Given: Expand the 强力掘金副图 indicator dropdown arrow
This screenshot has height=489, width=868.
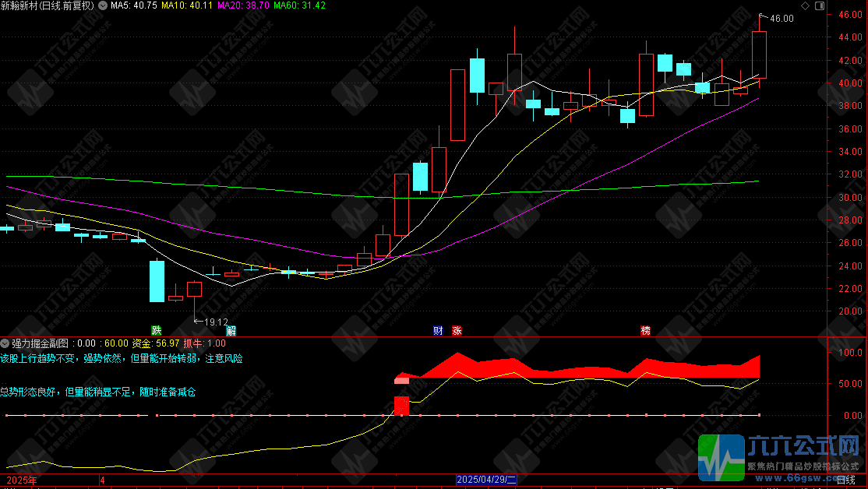Looking at the screenshot, I should [5, 343].
